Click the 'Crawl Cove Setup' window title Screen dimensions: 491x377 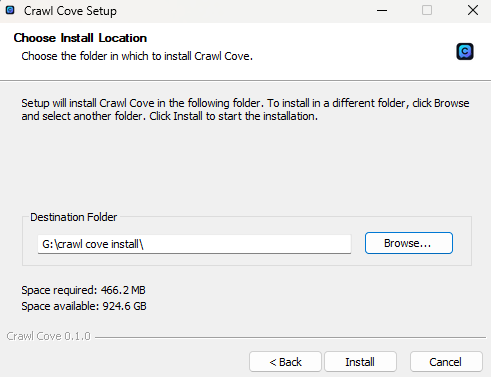point(70,11)
